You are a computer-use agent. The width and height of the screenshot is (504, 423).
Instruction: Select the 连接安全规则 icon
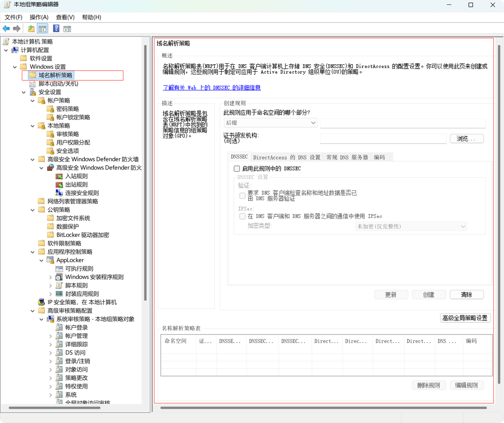tap(59, 193)
